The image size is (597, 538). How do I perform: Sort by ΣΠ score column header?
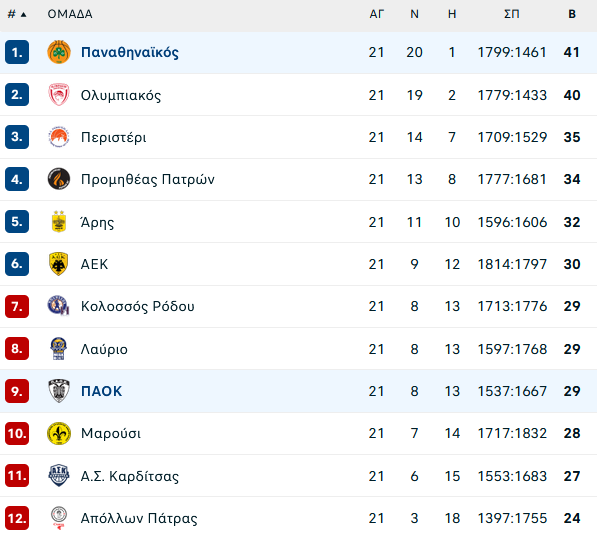[511, 14]
